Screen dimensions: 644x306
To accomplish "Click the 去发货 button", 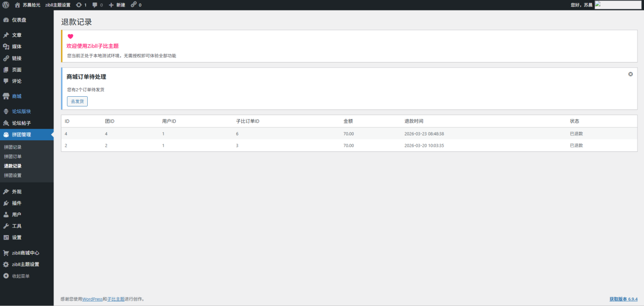I will pyautogui.click(x=77, y=101).
